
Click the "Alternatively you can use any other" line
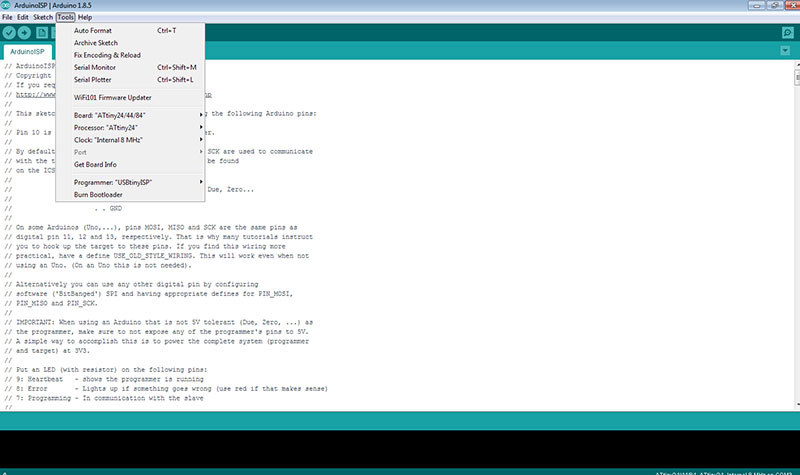tap(132, 284)
